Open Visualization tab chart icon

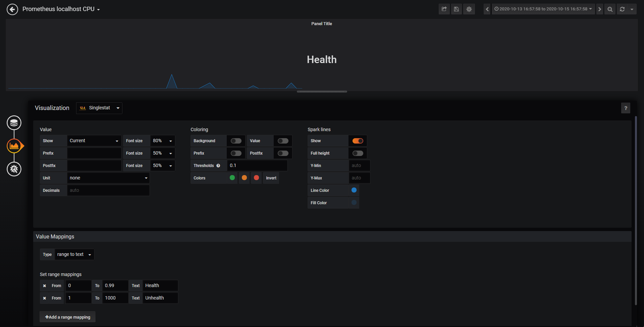[14, 146]
